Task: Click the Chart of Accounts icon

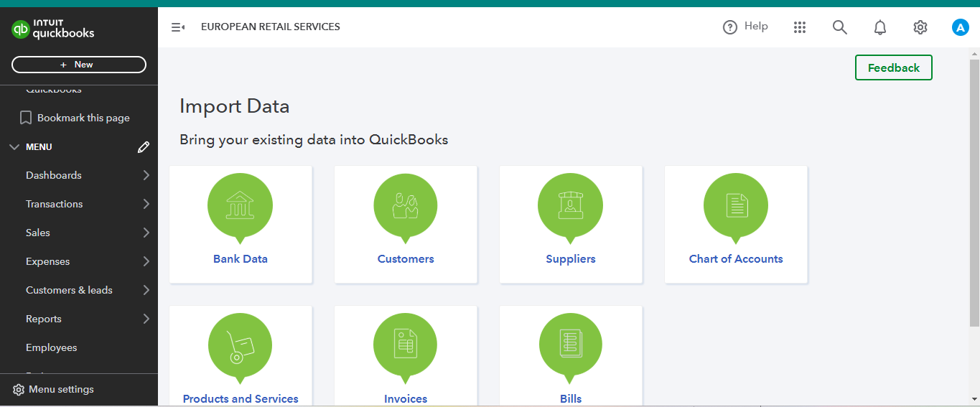Action: pos(736,205)
